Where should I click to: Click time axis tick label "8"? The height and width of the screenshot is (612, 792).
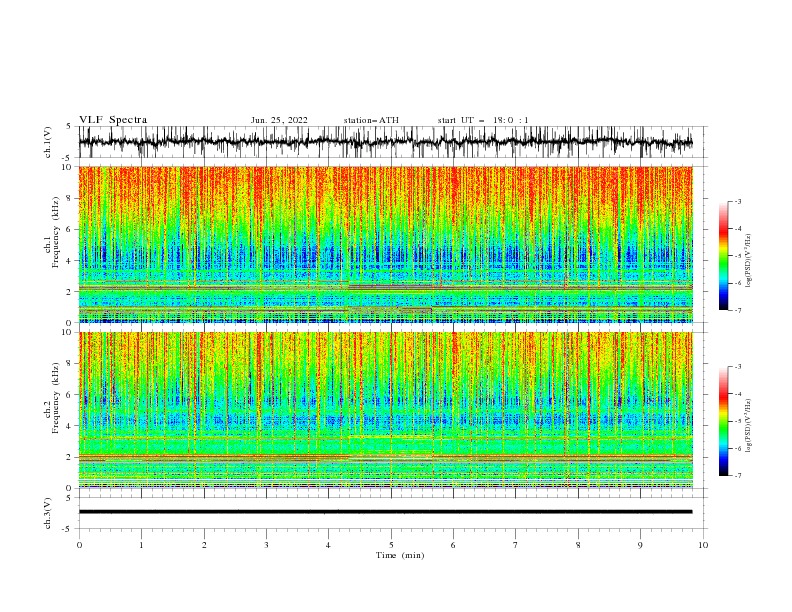point(578,545)
